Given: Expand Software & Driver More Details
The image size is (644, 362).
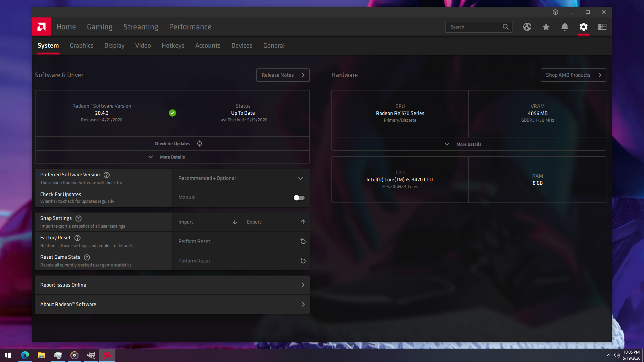Looking at the screenshot, I should pos(172,157).
